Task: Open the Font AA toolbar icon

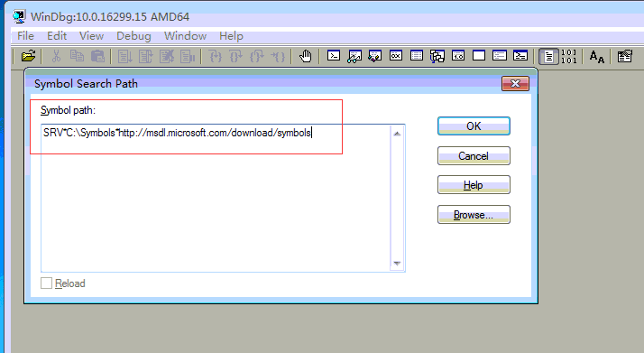Action: pyautogui.click(x=597, y=56)
